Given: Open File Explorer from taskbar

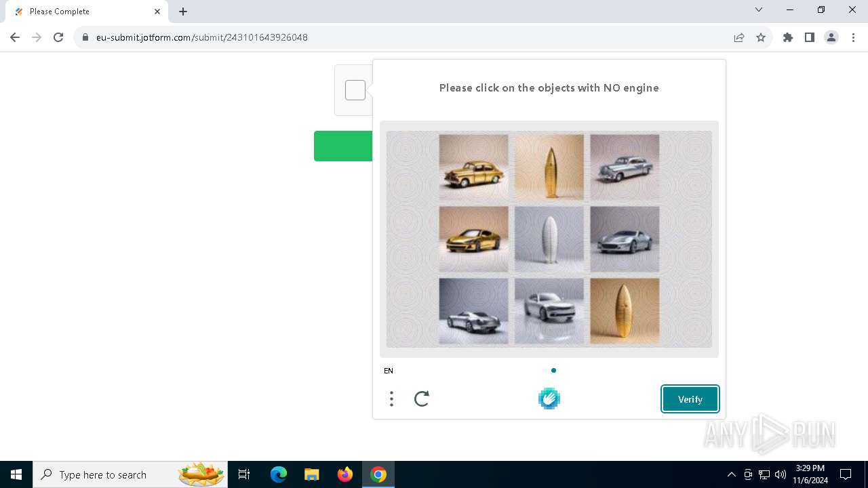Looking at the screenshot, I should click(x=311, y=474).
